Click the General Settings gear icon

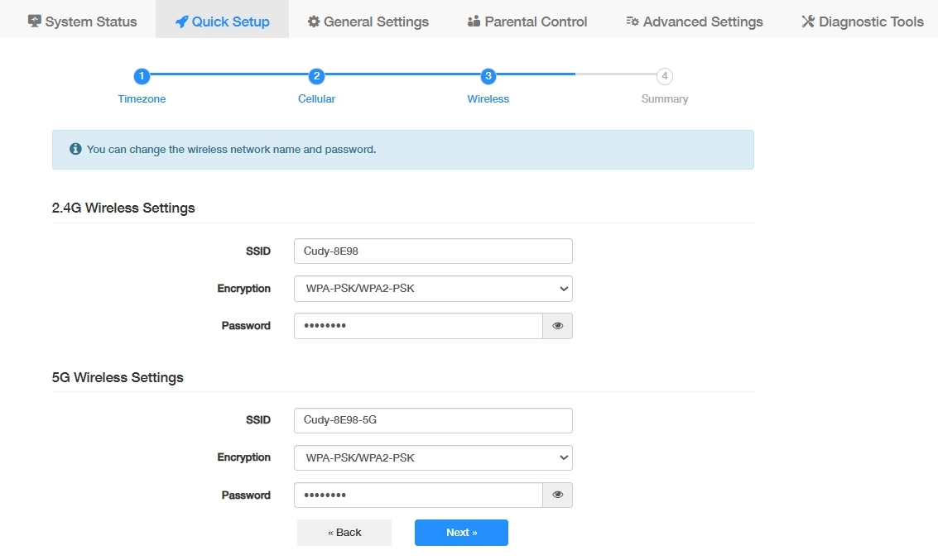[314, 22]
